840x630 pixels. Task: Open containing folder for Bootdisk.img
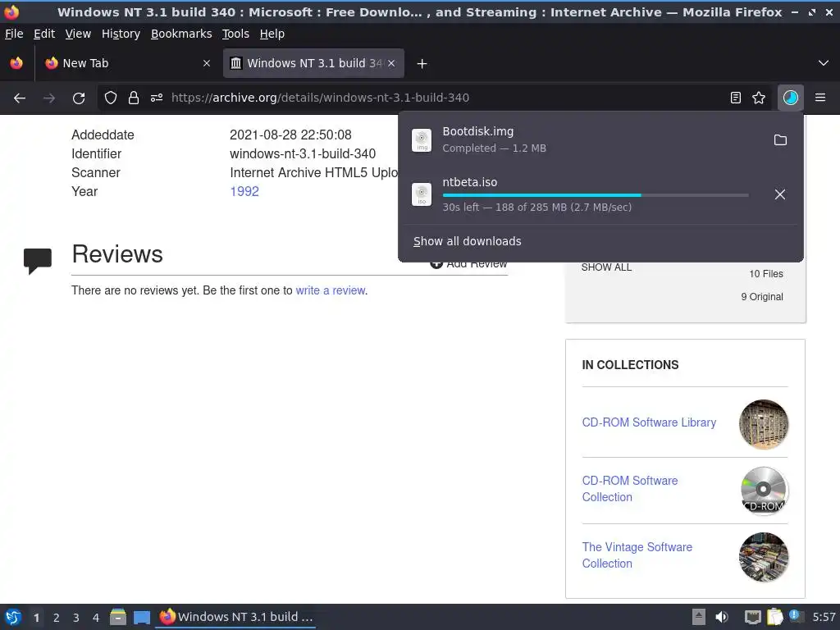[x=780, y=139]
